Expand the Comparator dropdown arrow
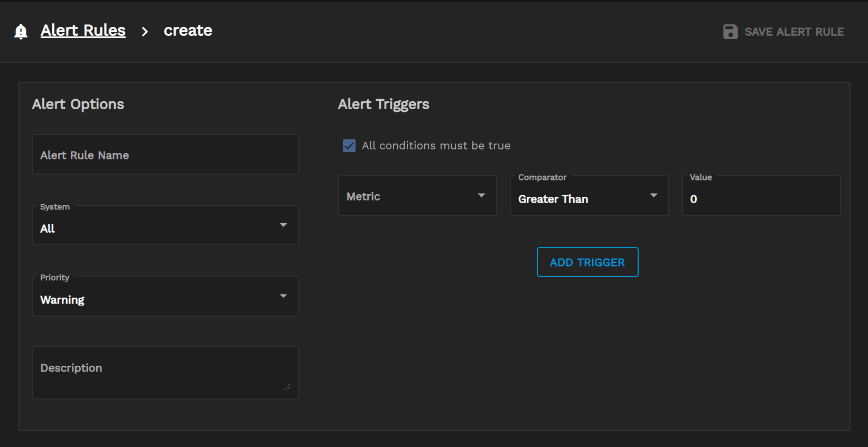The image size is (868, 447). [x=654, y=195]
